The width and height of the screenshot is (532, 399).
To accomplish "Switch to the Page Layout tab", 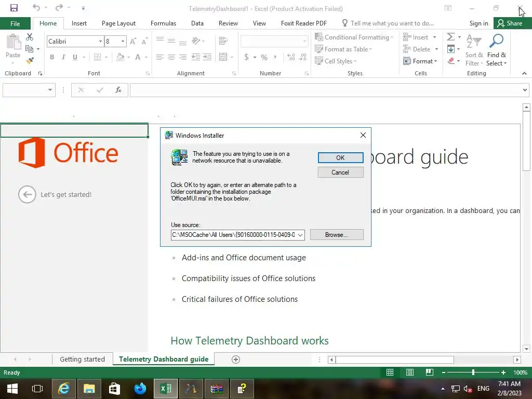I will [x=118, y=23].
